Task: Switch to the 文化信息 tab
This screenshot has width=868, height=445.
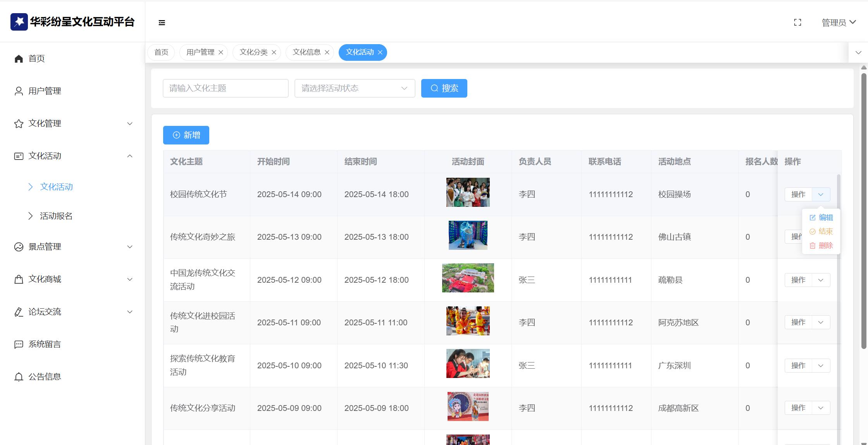Action: coord(306,52)
